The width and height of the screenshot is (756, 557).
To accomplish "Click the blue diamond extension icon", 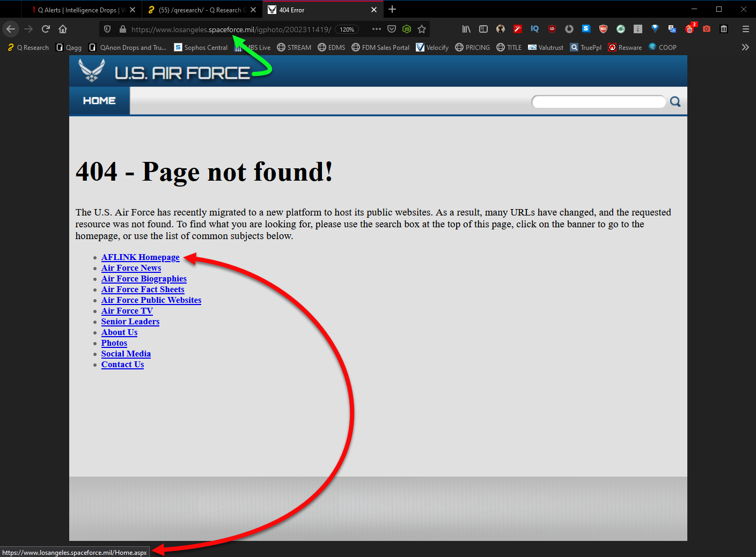I will click(655, 29).
